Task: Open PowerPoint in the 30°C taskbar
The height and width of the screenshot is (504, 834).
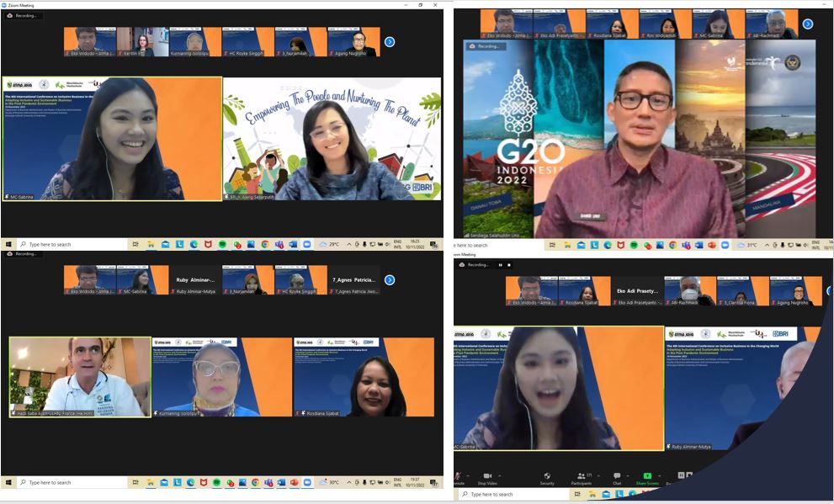Action: click(x=294, y=483)
